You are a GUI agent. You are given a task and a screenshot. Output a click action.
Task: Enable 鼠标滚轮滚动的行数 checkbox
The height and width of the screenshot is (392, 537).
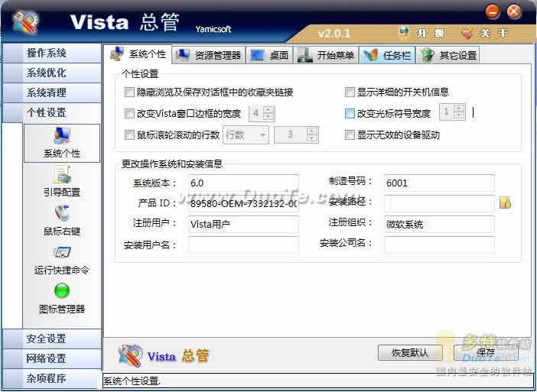tap(129, 134)
